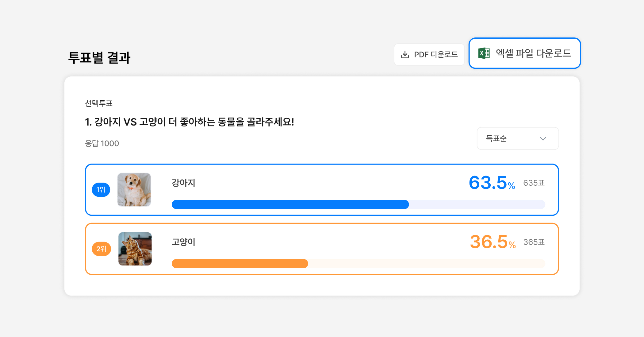Select the 강아지 result label

pyautogui.click(x=183, y=183)
